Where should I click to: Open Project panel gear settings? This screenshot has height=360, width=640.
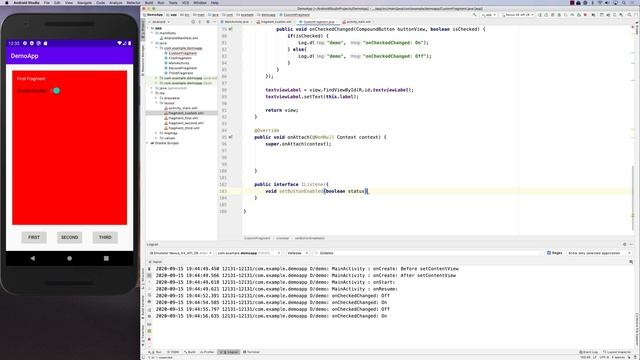(208, 22)
